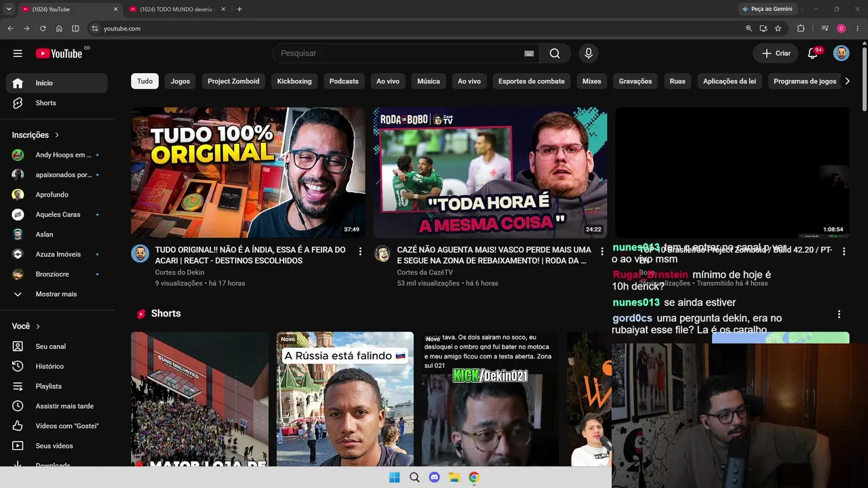The width and height of the screenshot is (868, 488).
Task: Open options menu for TUDO ORIGINAL video
Action: [x=360, y=251]
